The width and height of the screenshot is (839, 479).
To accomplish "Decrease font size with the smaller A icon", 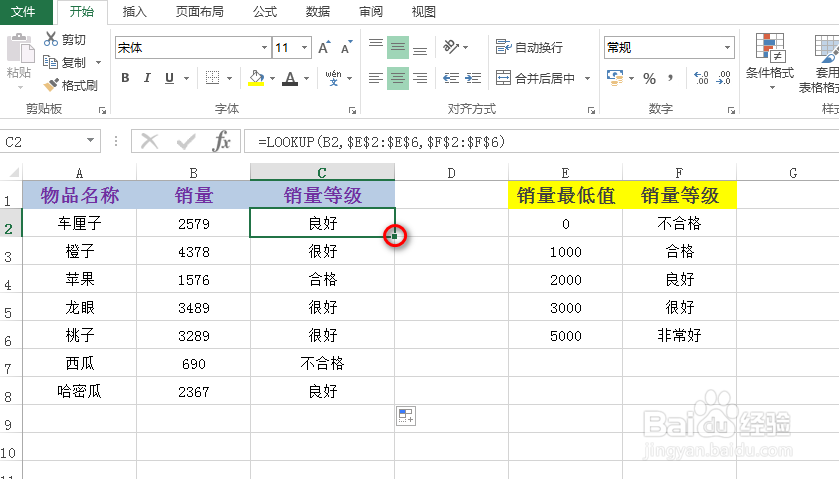I will click(347, 47).
